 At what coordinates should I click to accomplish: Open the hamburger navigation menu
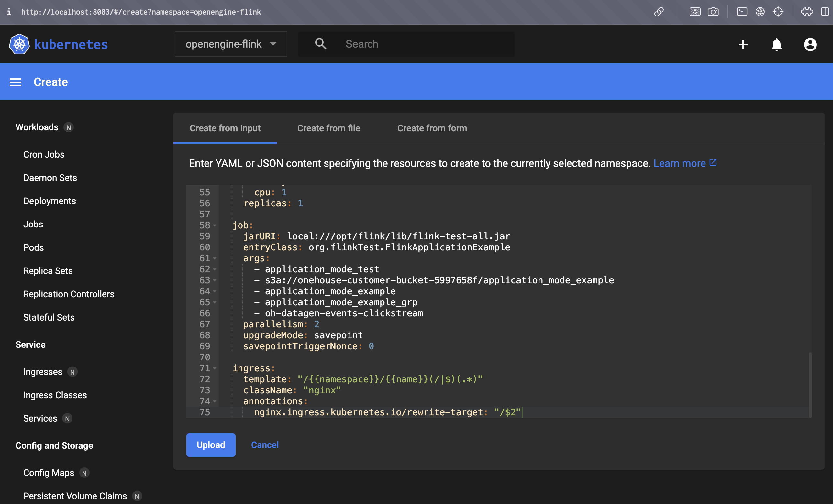pyautogui.click(x=16, y=82)
